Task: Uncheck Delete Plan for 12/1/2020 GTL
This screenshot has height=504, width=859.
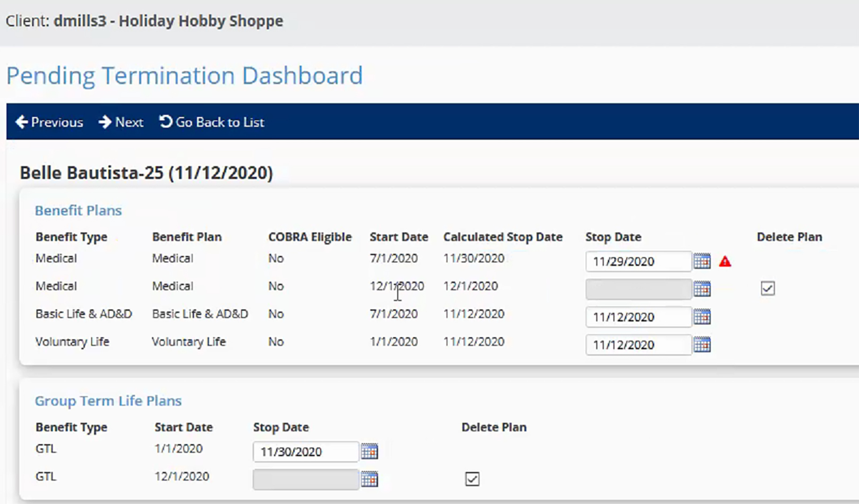Action: pyautogui.click(x=472, y=479)
